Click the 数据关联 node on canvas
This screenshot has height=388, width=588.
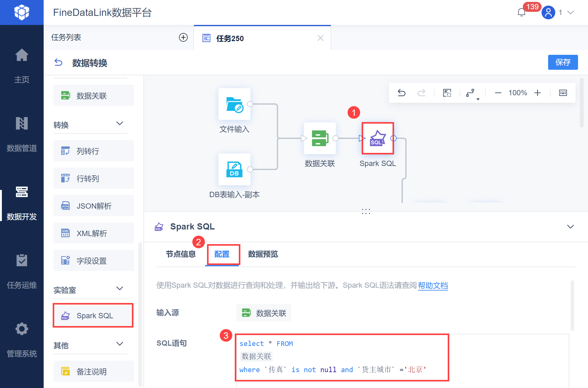coord(320,138)
